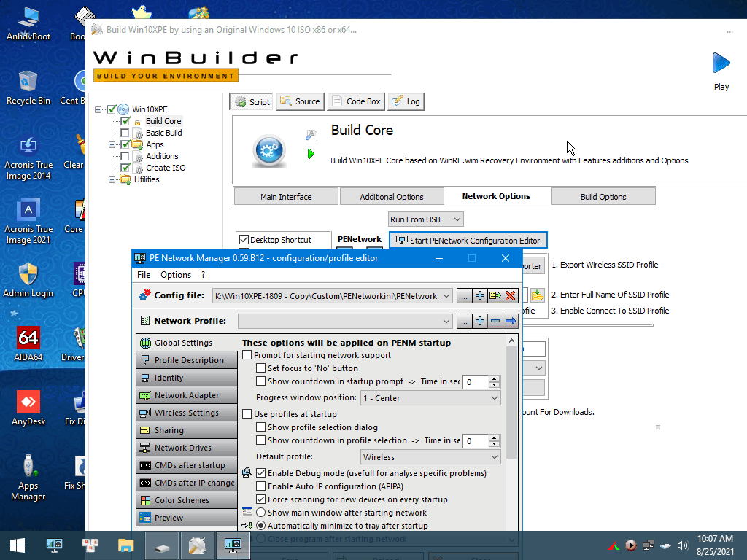The height and width of the screenshot is (560, 747).
Task: Expand the Apps tree node
Action: [112, 144]
